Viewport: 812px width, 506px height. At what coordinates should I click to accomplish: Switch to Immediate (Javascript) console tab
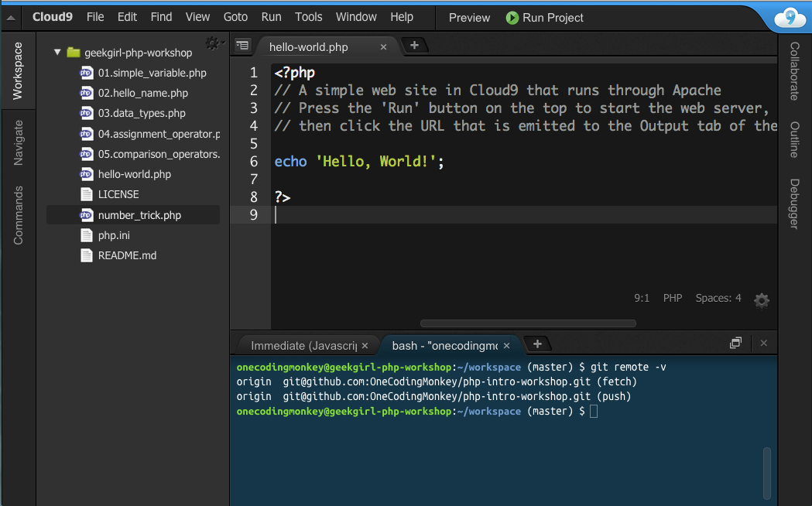pos(304,346)
